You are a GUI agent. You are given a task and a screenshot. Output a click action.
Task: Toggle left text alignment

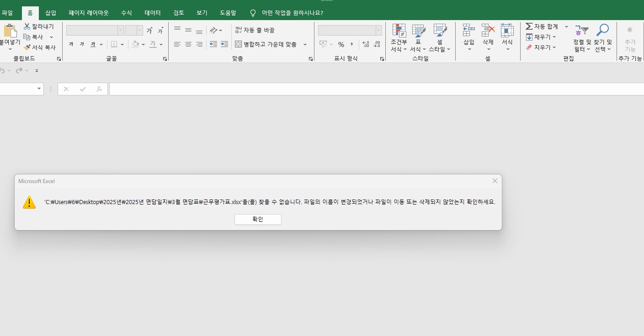[x=177, y=44]
